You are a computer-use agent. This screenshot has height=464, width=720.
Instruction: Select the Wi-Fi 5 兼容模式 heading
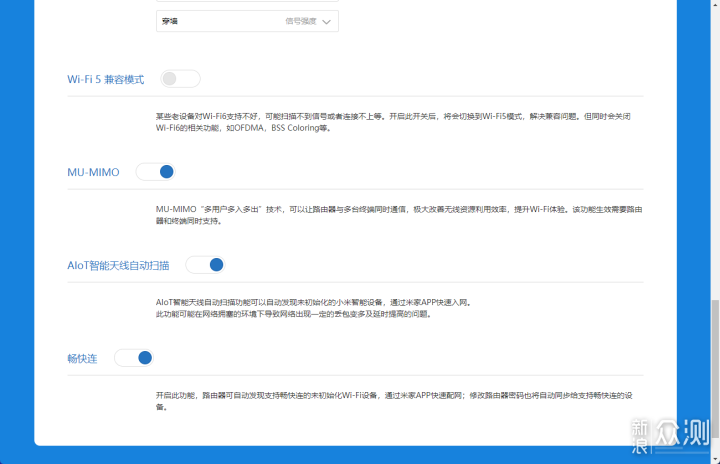(106, 79)
